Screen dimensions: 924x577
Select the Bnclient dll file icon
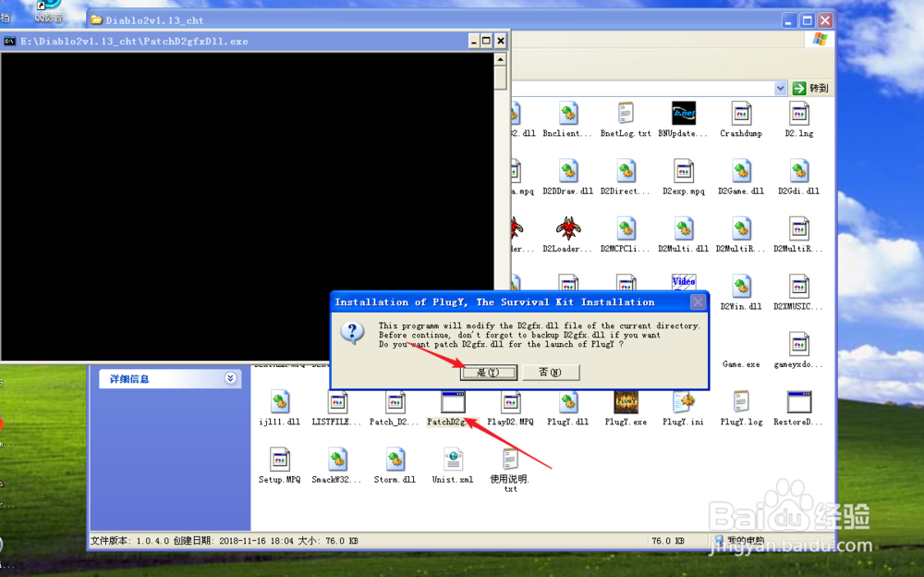(x=568, y=114)
